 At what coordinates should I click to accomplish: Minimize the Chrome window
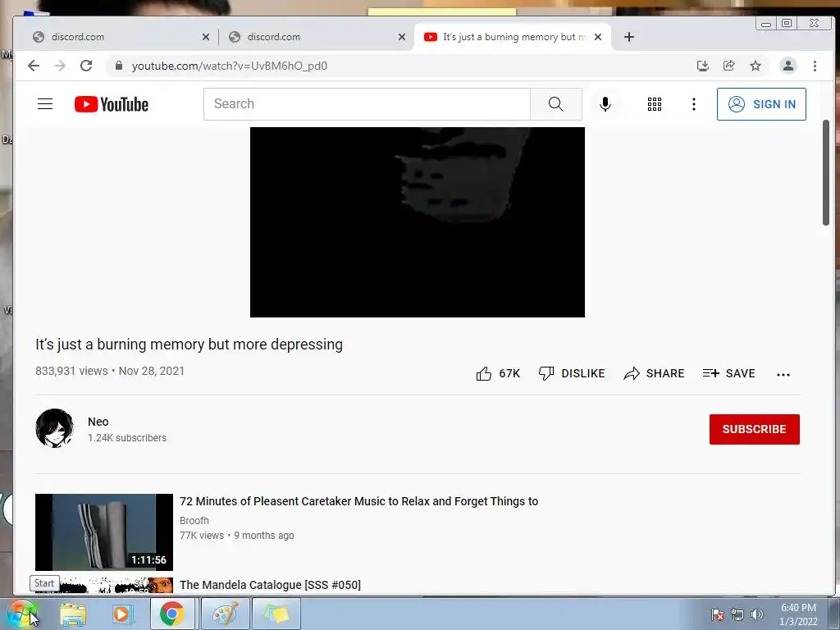pyautogui.click(x=766, y=24)
